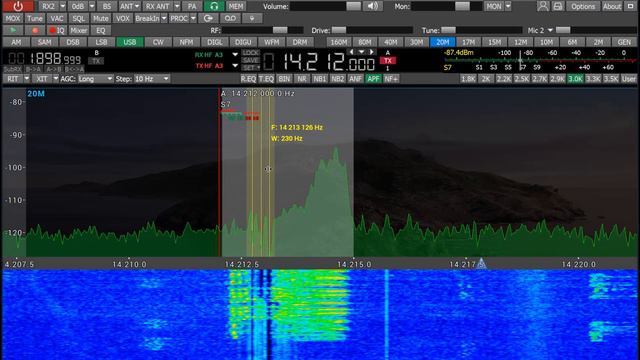Open the BreakIn dropdown arrow
The width and height of the screenshot is (640, 360).
164,18
